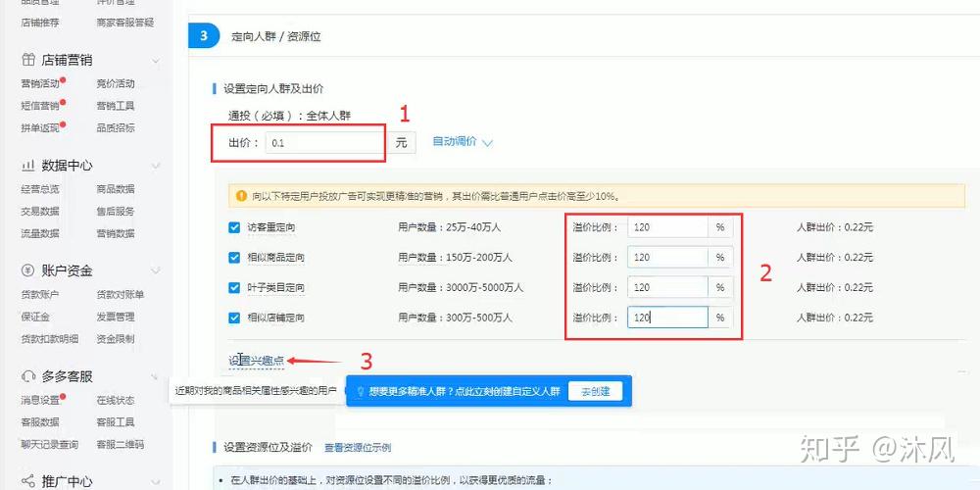Open 资金限制 menu item
The width and height of the screenshot is (980, 490).
tap(116, 339)
